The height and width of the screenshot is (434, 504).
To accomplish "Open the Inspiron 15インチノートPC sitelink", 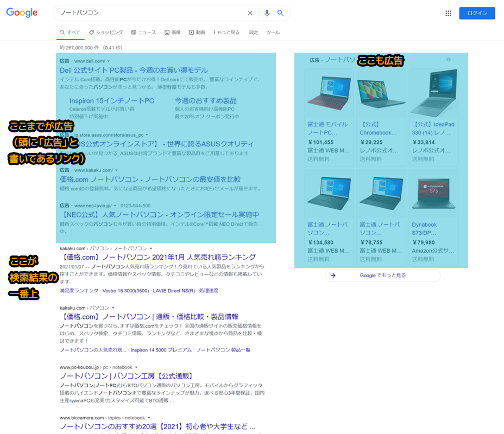I will (111, 101).
